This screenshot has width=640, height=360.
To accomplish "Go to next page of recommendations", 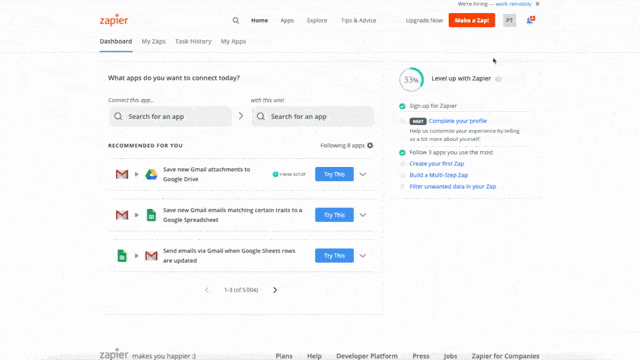I will (275, 290).
